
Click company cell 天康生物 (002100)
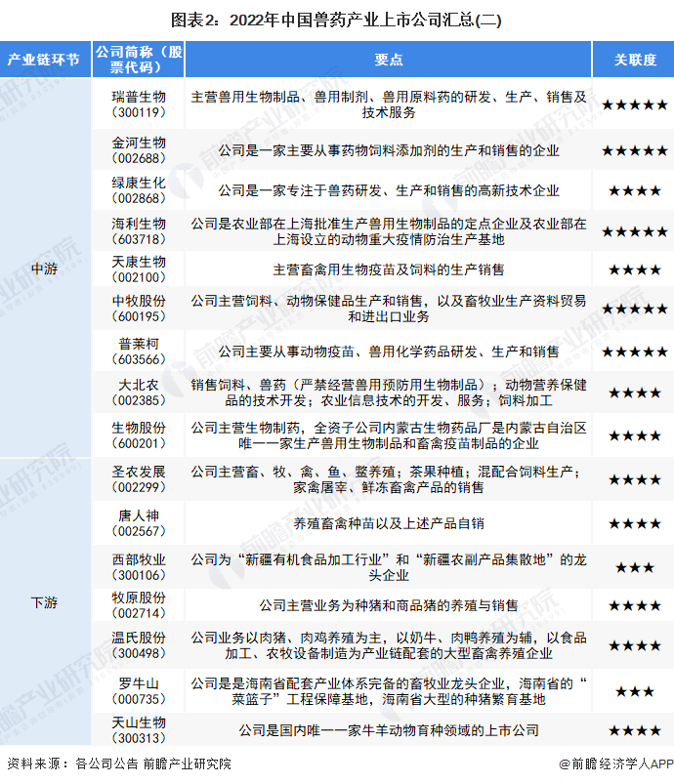pyautogui.click(x=139, y=269)
